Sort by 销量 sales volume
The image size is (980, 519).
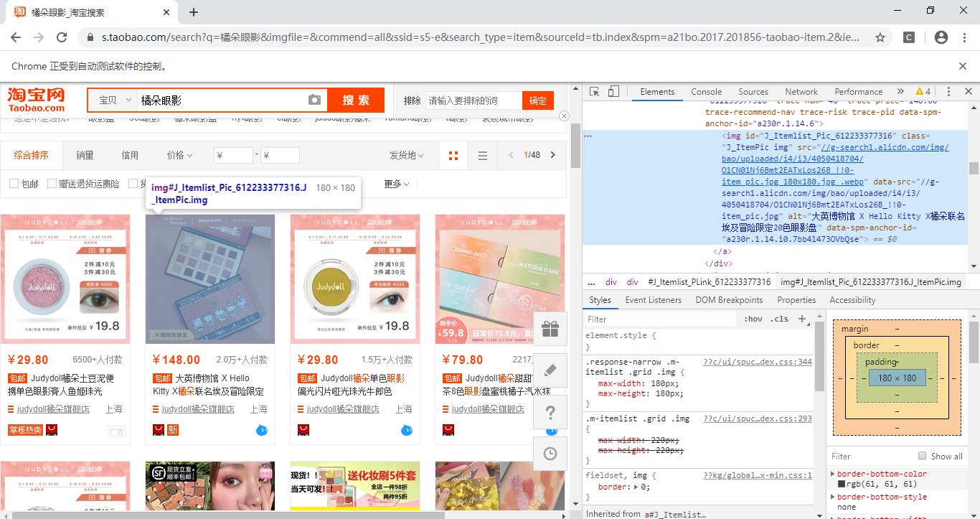coord(85,155)
